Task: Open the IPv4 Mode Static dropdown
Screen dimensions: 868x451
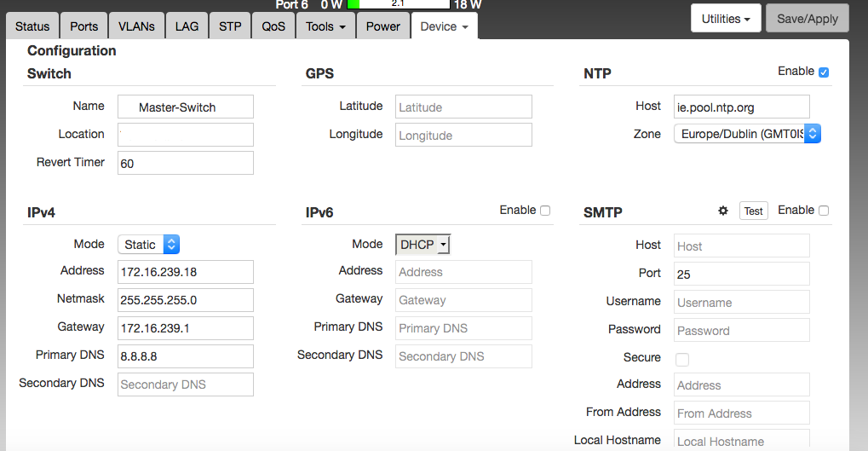Action: click(x=149, y=245)
